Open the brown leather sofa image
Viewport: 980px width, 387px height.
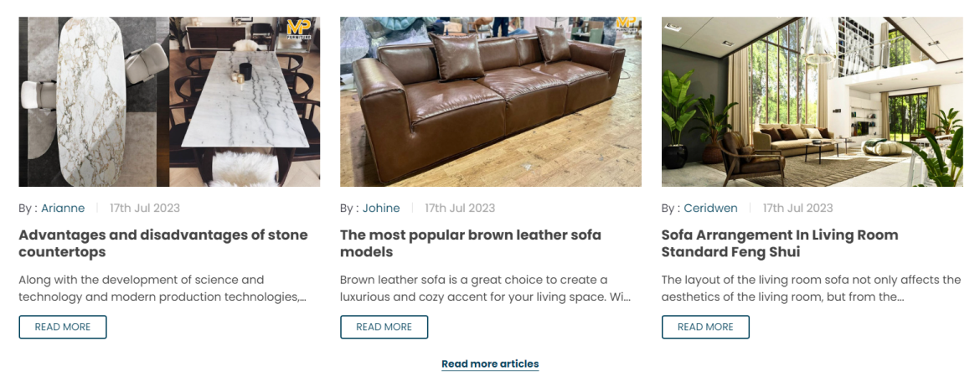point(490,101)
